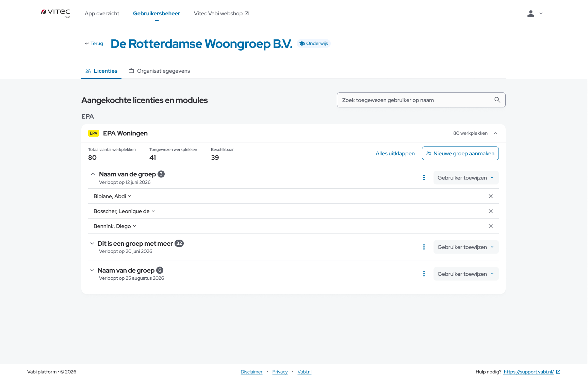
Task: Open the user account menu icon
Action: pos(531,14)
